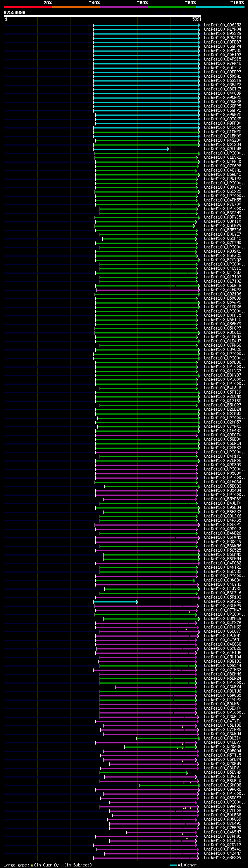The width and height of the screenshot is (248, 868).
Task: Open hit UniRef100_A7PK48
Action: point(222,64)
